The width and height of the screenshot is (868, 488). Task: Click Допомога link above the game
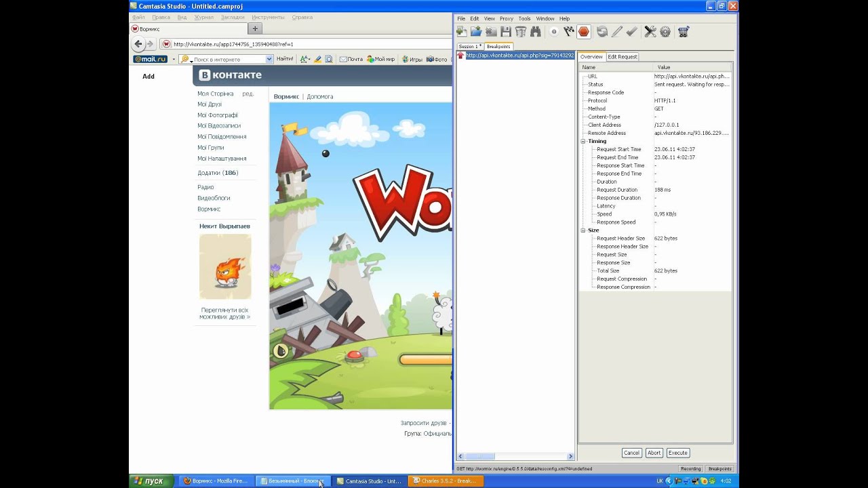coord(320,97)
